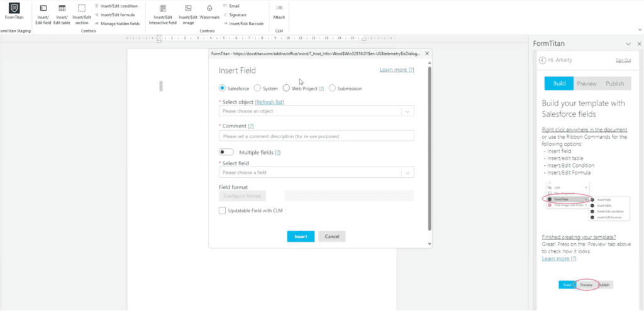Image resolution: width=644 pixels, height=311 pixels.
Task: Click the context menu illustration thumbnail
Action: coord(587,201)
